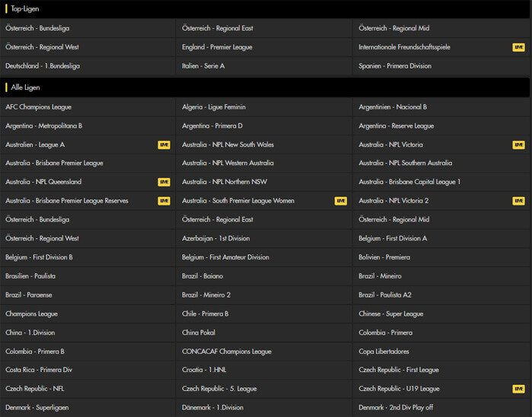532x417 pixels.
Task: Open Österreich - Regional Mid under Top-Ligen
Action: [x=441, y=28]
